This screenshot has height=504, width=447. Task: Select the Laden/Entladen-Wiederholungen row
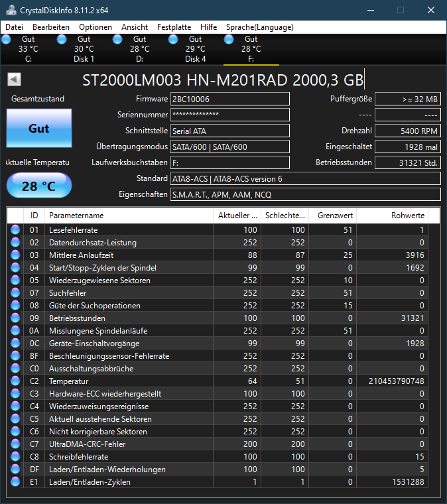tap(218, 470)
